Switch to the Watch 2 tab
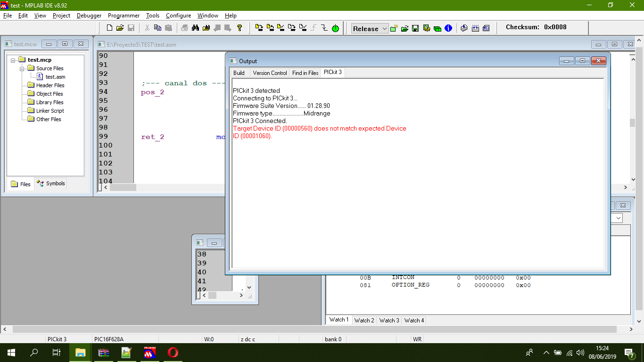 [364, 321]
